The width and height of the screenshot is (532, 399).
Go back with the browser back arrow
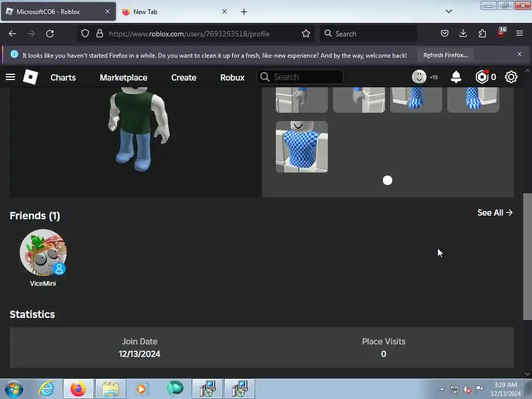click(x=12, y=34)
